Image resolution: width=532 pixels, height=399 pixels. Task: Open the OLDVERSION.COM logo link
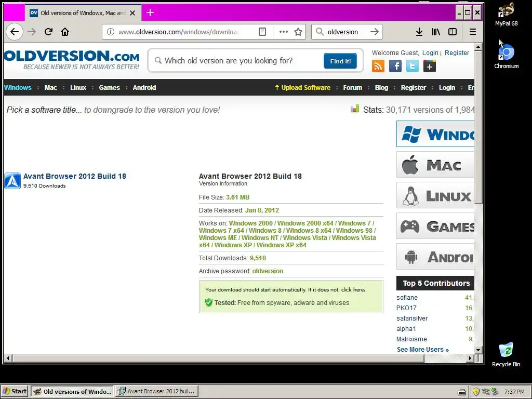click(72, 60)
